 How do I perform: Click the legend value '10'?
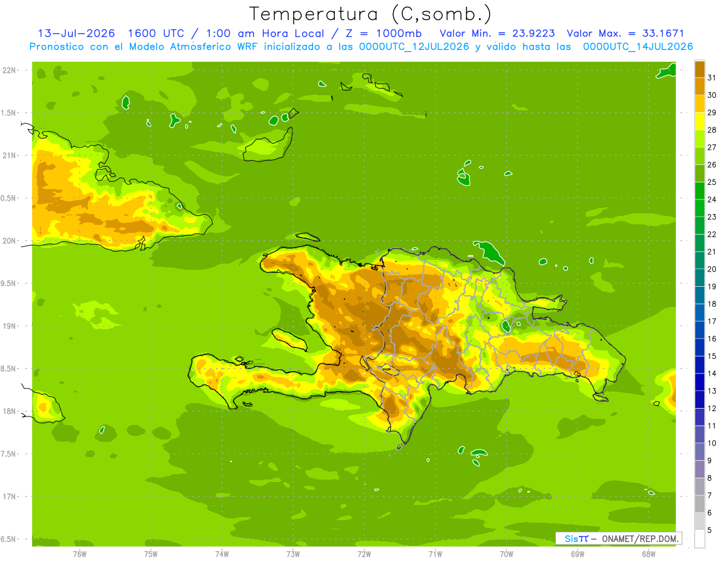712,443
